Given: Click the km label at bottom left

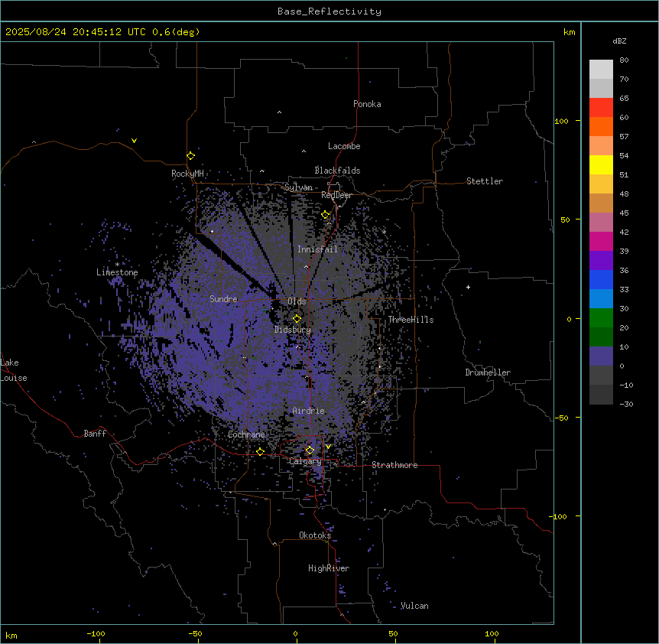Looking at the screenshot, I should point(11,636).
